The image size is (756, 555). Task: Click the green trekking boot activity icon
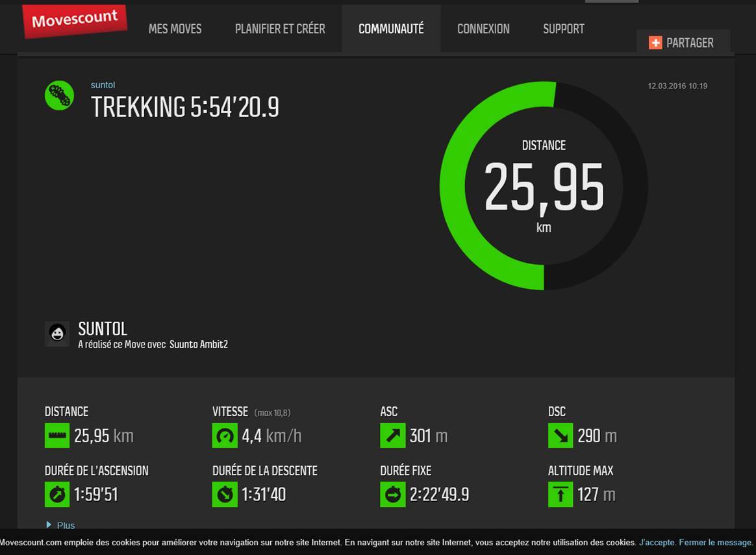(x=59, y=96)
